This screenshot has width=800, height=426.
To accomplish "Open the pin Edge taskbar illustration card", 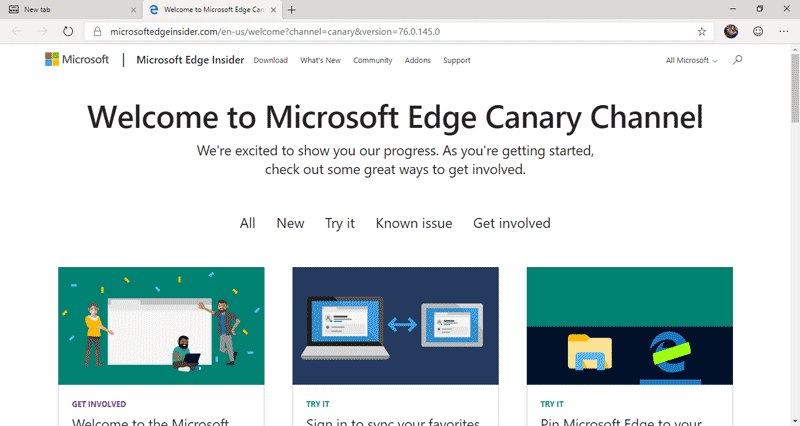I will click(x=630, y=325).
